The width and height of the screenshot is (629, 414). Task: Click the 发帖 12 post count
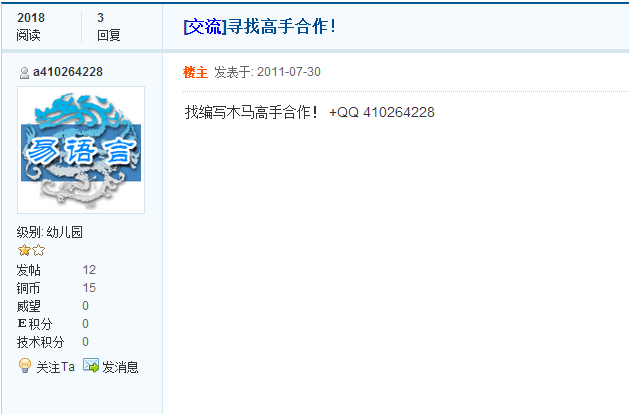56,270
